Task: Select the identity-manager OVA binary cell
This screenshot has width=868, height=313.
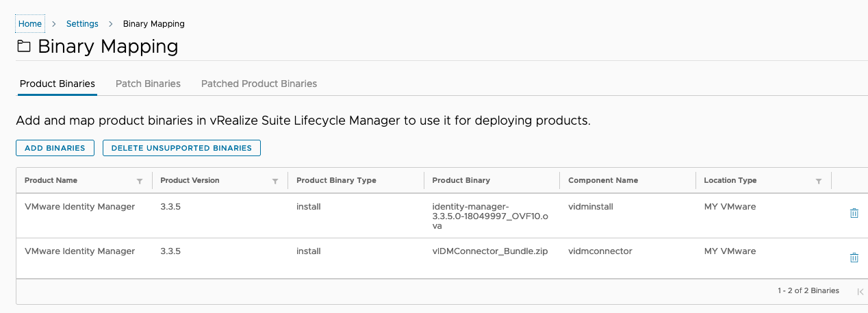Action: [x=490, y=216]
